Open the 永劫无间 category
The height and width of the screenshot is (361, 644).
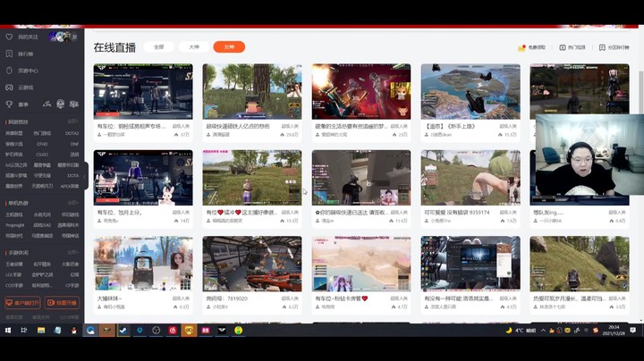click(x=42, y=214)
